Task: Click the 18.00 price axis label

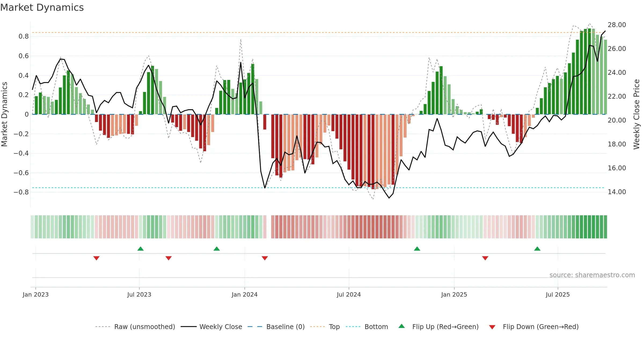Action: click(617, 144)
